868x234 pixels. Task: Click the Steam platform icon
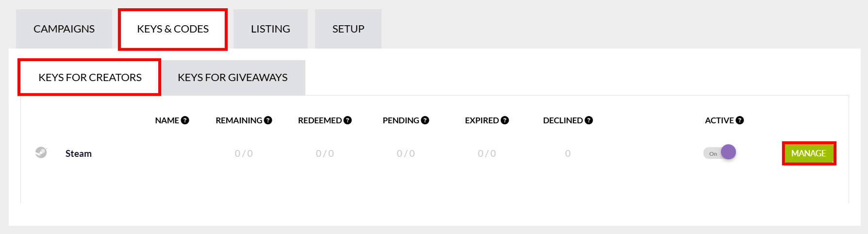click(x=41, y=153)
